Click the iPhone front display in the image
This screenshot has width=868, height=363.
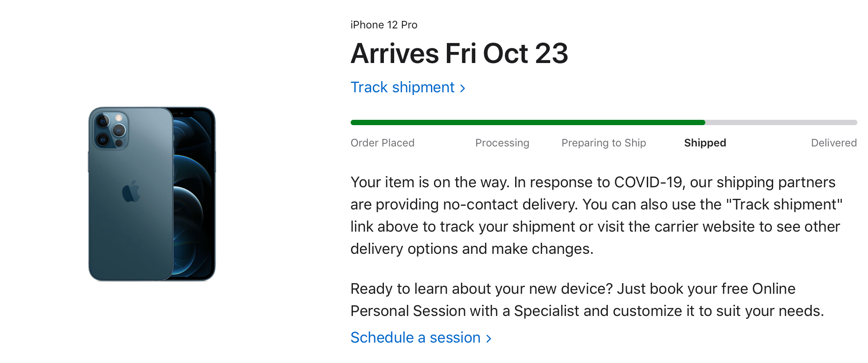[x=194, y=195]
